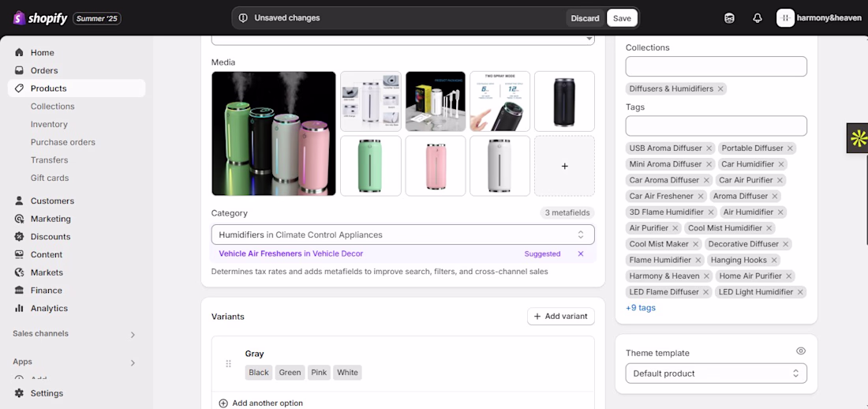
Task: Dismiss the suggested category
Action: 581,253
